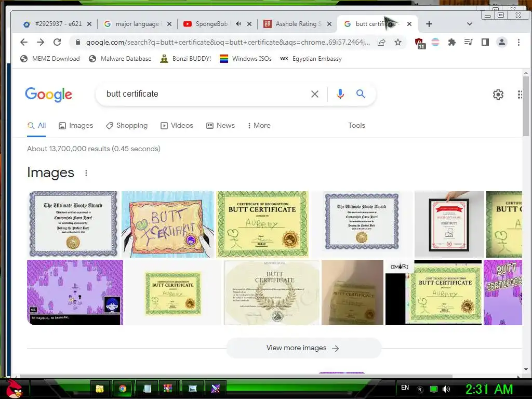
Task: Open the Bonzi BUDDY! bookmark
Action: pyautogui.click(x=185, y=59)
